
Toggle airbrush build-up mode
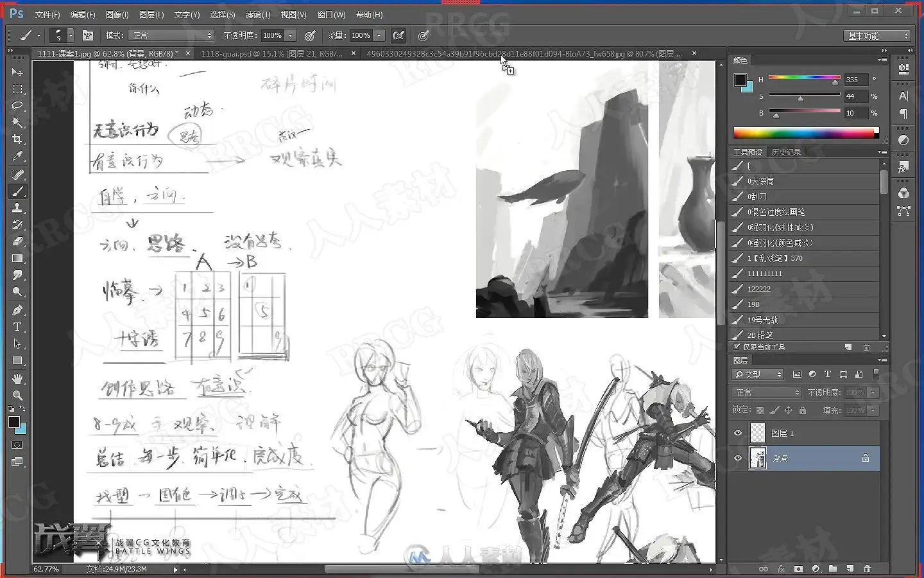pos(398,35)
